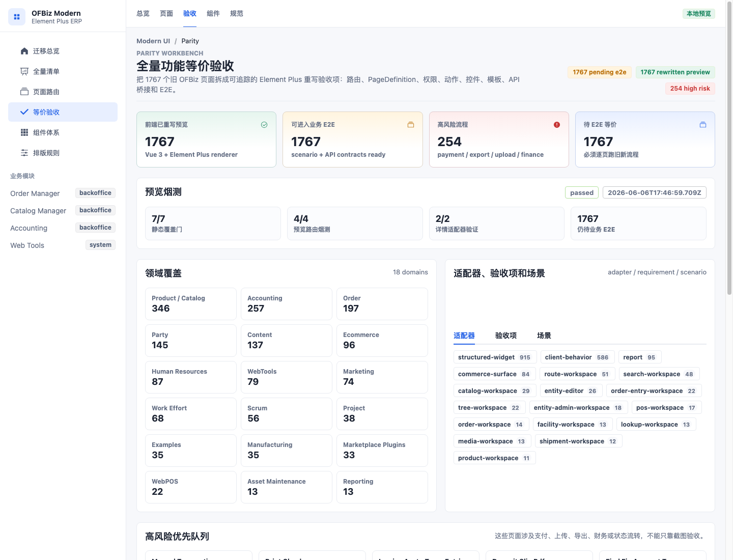Click the red warning icon on 高风险流程 card
The height and width of the screenshot is (560, 733).
557,125
